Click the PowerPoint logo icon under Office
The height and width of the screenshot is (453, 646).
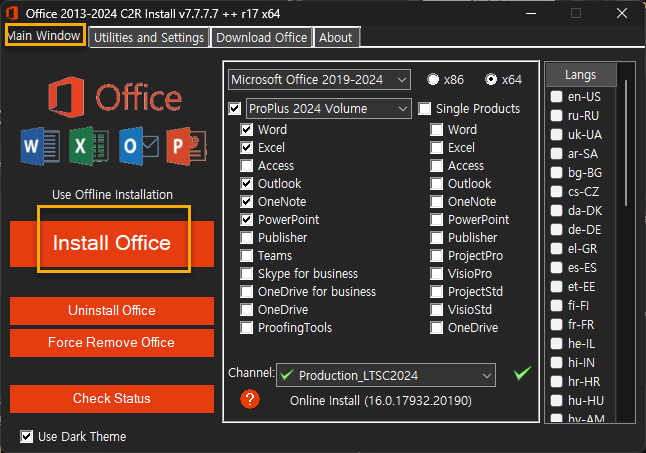coord(187,146)
